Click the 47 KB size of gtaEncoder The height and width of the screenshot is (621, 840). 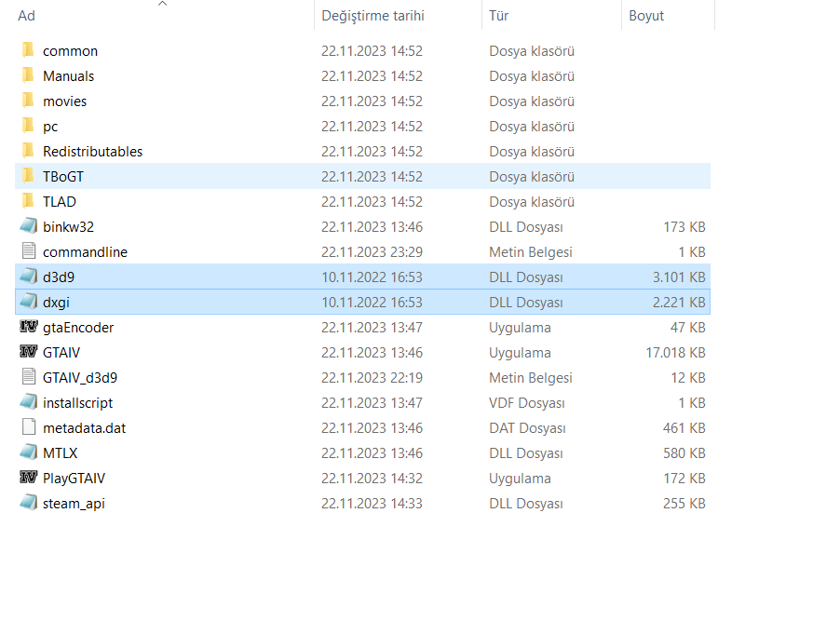click(x=688, y=328)
